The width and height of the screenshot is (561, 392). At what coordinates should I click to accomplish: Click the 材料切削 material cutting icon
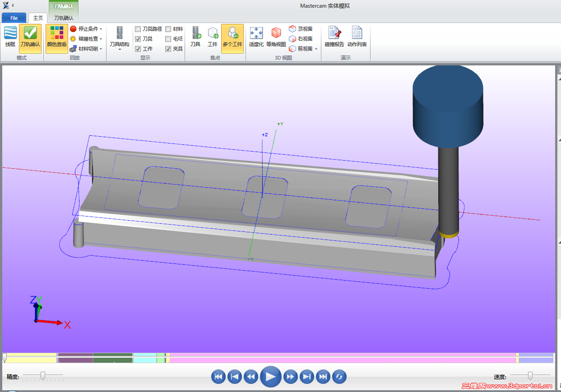click(73, 49)
